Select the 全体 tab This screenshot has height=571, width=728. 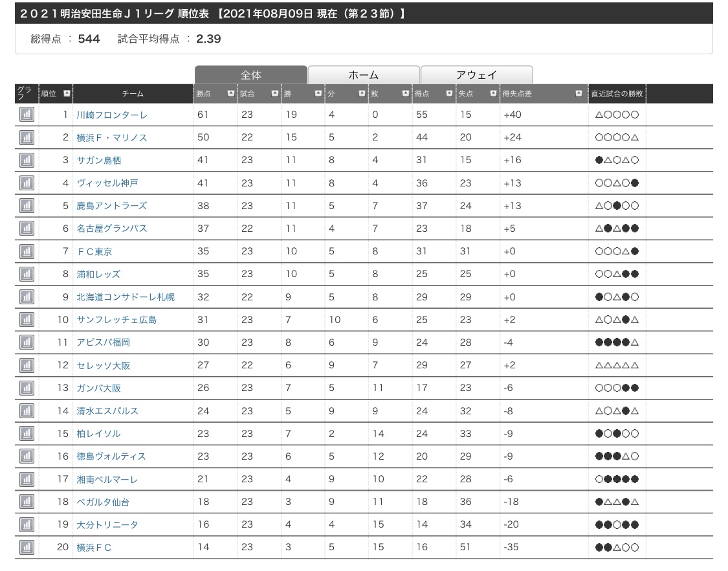pyautogui.click(x=251, y=75)
